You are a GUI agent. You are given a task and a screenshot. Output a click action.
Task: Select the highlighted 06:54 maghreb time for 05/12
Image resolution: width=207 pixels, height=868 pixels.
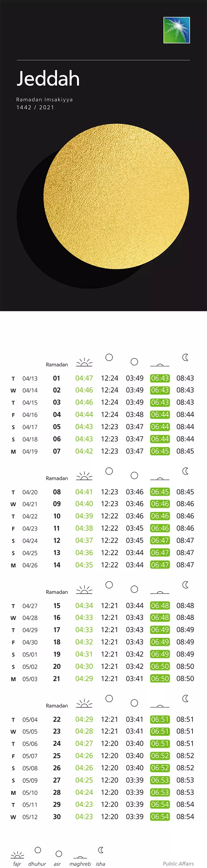click(160, 817)
